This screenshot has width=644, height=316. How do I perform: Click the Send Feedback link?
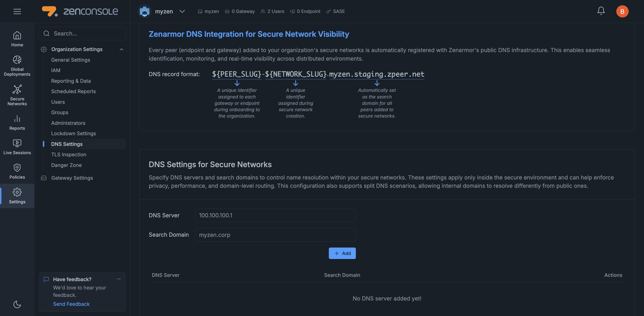pos(71,304)
